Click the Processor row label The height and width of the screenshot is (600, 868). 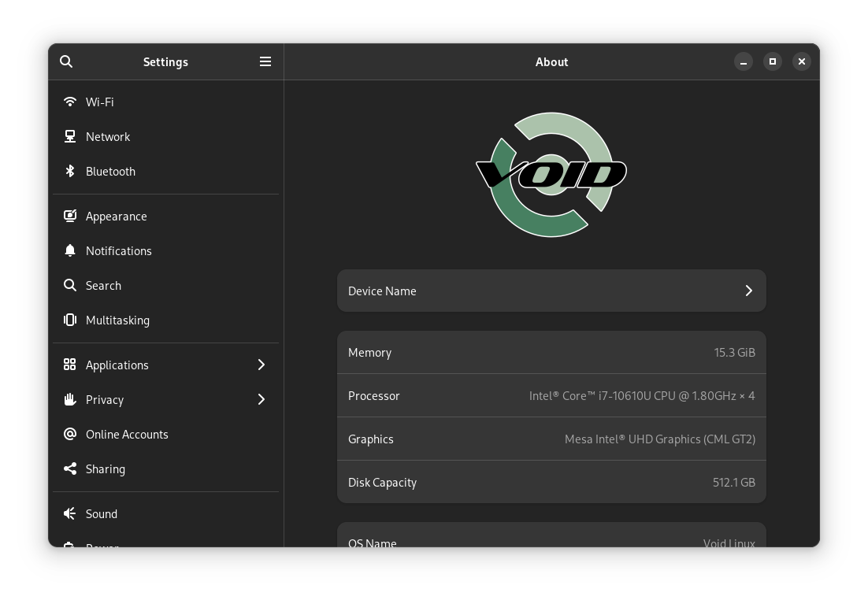point(373,396)
